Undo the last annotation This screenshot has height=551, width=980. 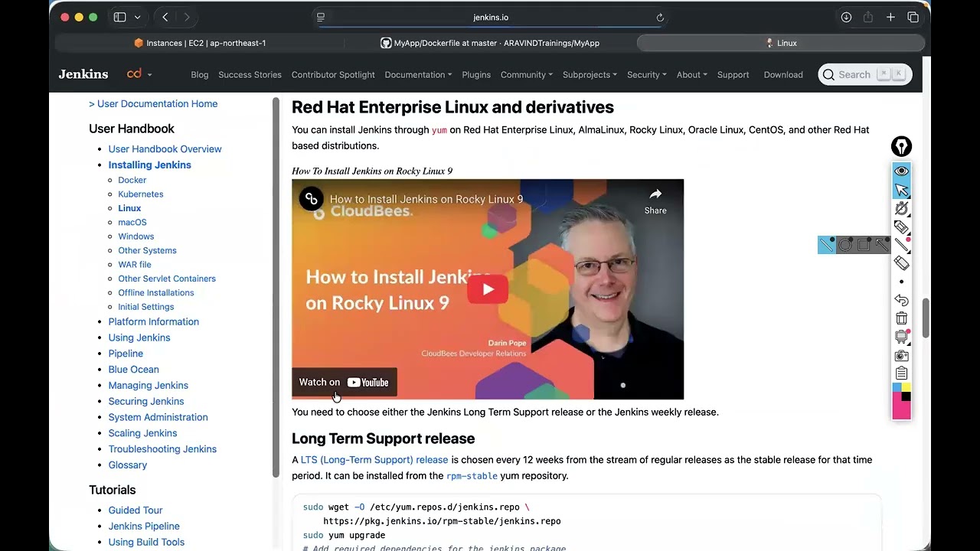901,300
